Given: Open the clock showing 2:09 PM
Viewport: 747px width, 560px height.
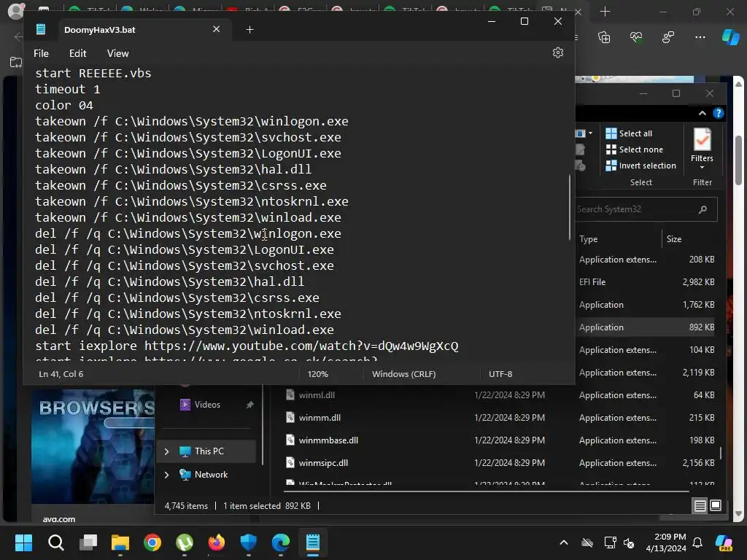Looking at the screenshot, I should (x=666, y=542).
